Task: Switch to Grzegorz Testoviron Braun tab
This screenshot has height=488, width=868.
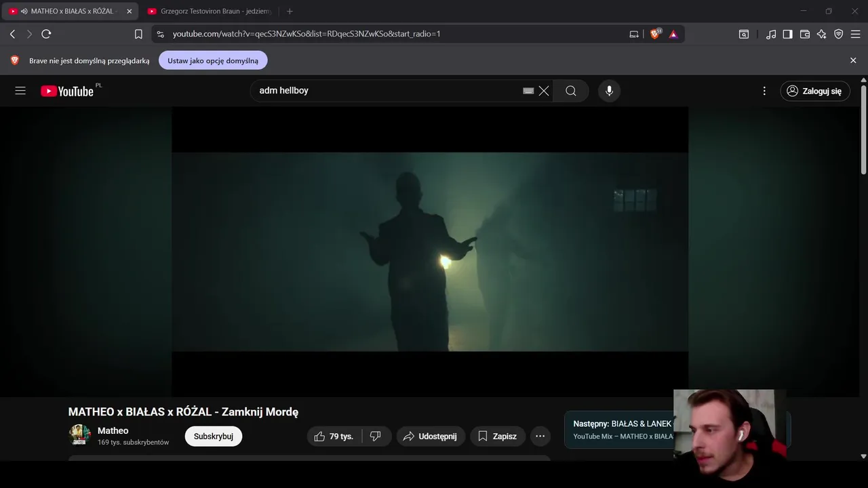Action: coord(209,12)
